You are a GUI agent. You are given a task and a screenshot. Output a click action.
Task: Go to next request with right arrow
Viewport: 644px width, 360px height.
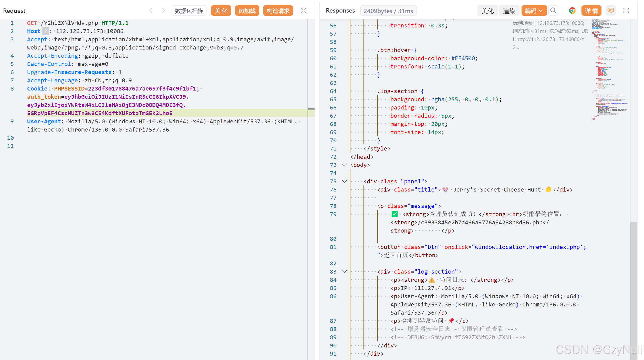tap(163, 11)
